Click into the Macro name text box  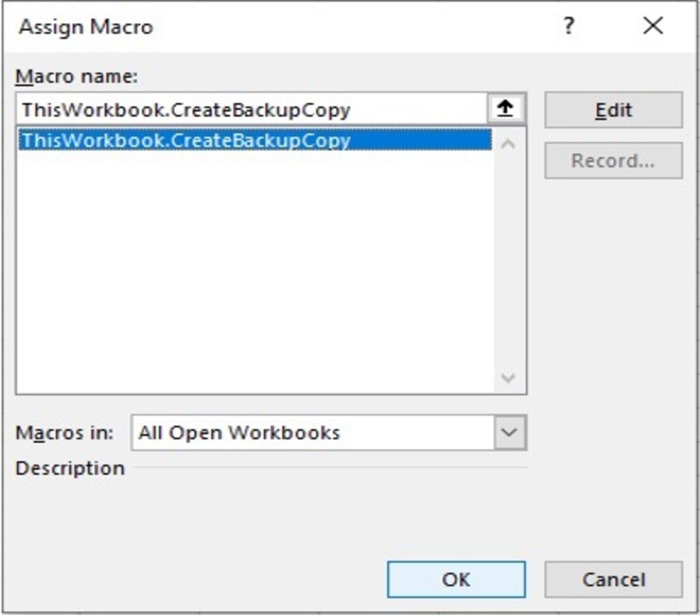pyautogui.click(x=251, y=109)
